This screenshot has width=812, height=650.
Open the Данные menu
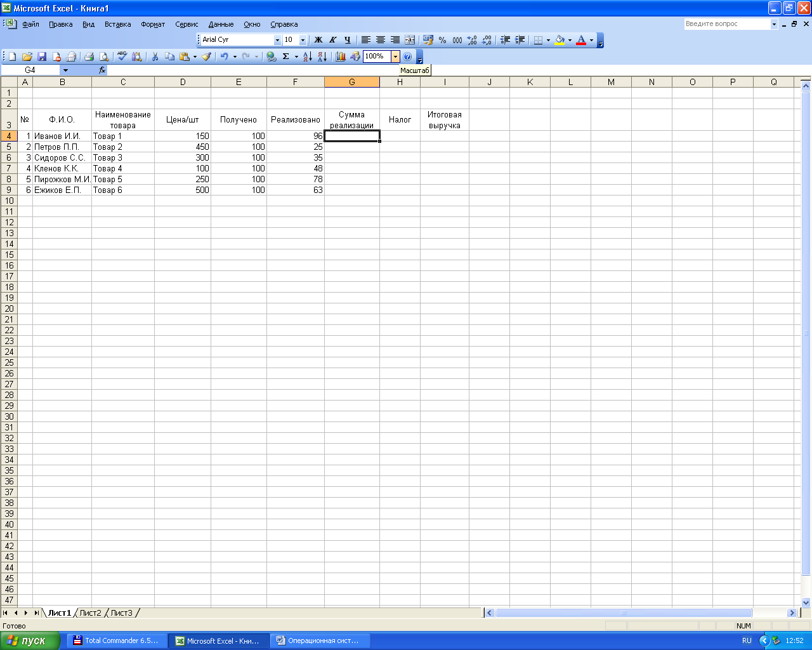221,24
